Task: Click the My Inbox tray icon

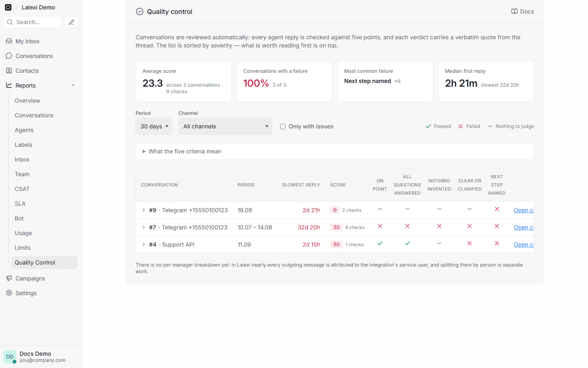Action: (x=9, y=41)
